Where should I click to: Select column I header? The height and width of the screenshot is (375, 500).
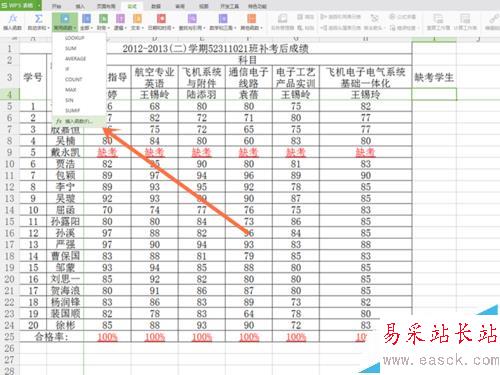(x=434, y=39)
